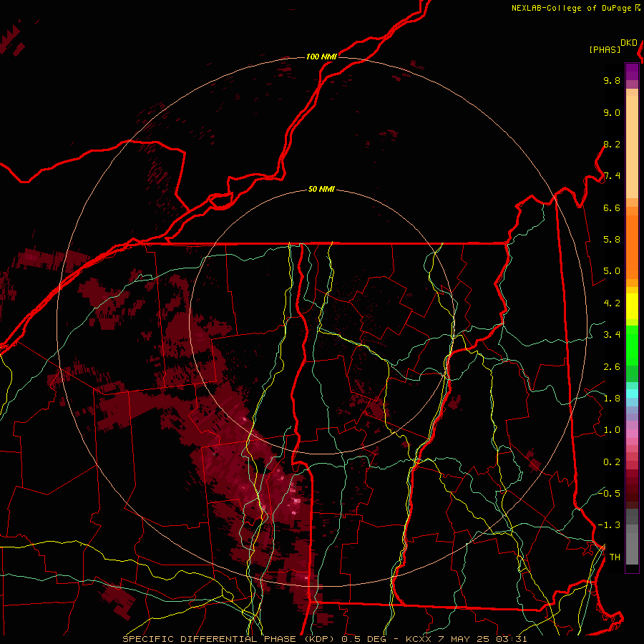This screenshot has width=644, height=644.
Task: Pick the pink band near 1.0 on the scale
Action: pyautogui.click(x=632, y=434)
